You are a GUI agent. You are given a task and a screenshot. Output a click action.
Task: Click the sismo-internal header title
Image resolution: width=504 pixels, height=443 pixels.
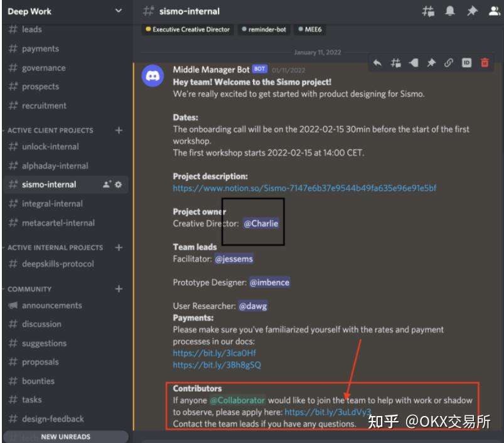point(190,11)
